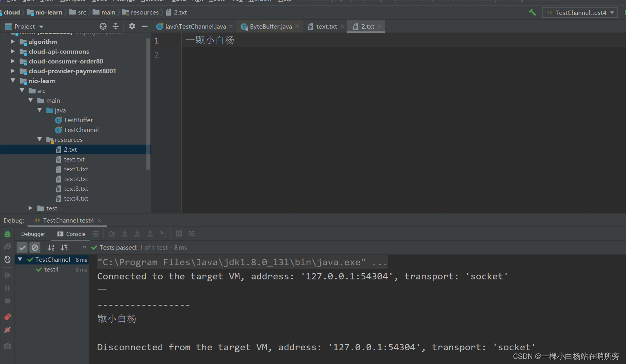This screenshot has width=626, height=364.
Task: Click Toggle auto-test rerun icon
Action: coord(7,259)
